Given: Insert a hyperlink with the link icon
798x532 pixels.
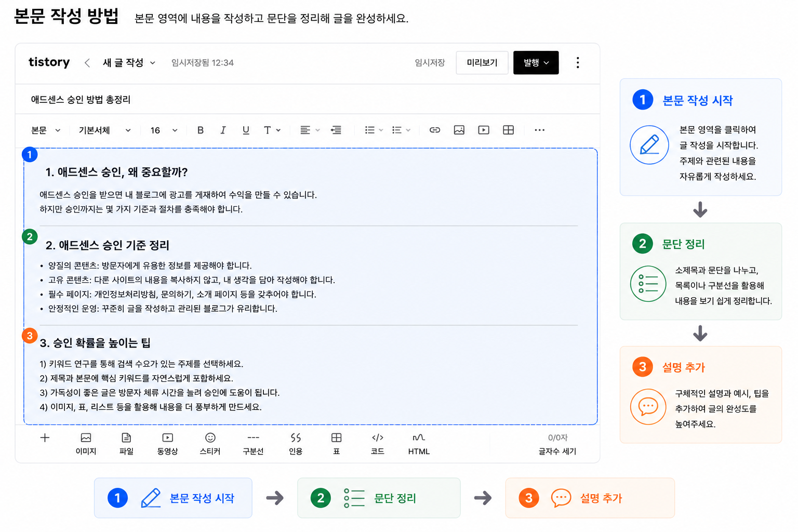Looking at the screenshot, I should 435,130.
